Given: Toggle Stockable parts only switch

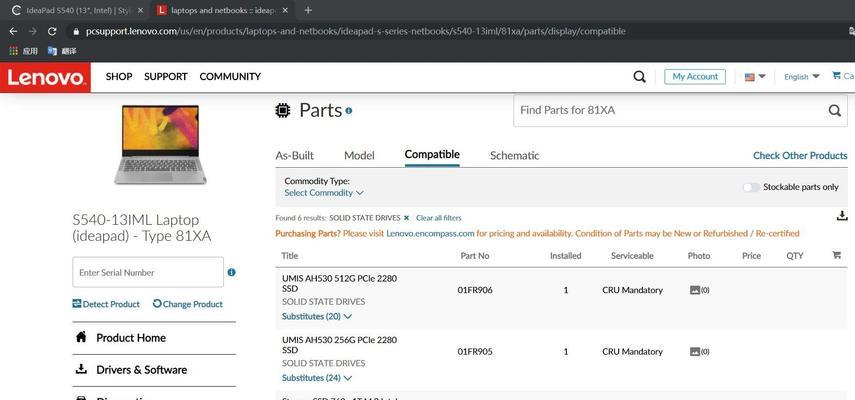Looking at the screenshot, I should pyautogui.click(x=751, y=187).
